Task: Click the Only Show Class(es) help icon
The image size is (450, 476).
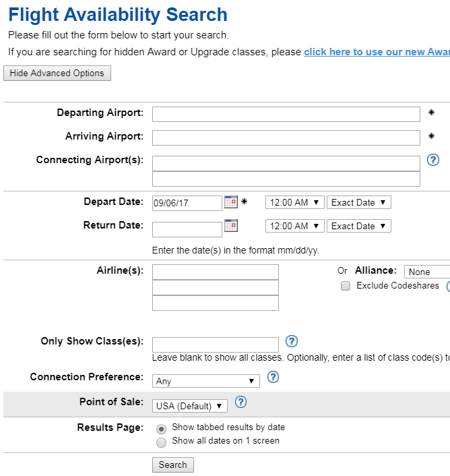Action: 292,341
